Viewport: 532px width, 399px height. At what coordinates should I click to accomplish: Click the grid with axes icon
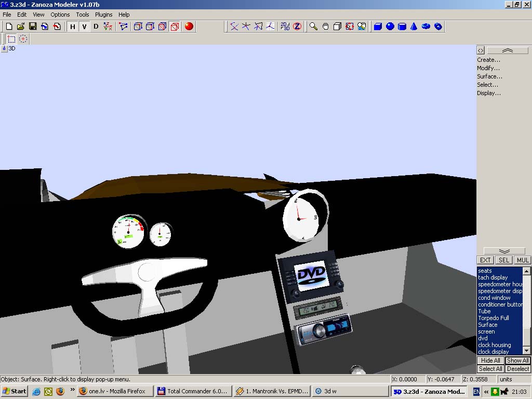270,26
